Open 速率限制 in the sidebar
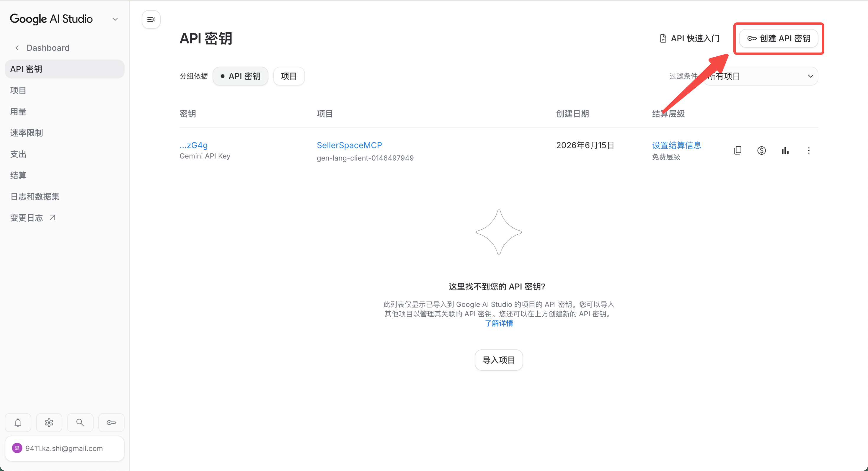 click(x=27, y=133)
